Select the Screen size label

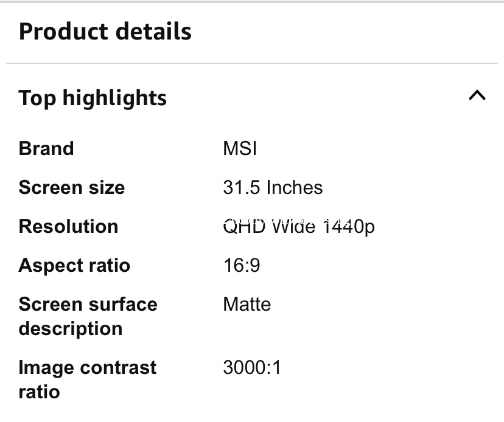[x=72, y=187]
